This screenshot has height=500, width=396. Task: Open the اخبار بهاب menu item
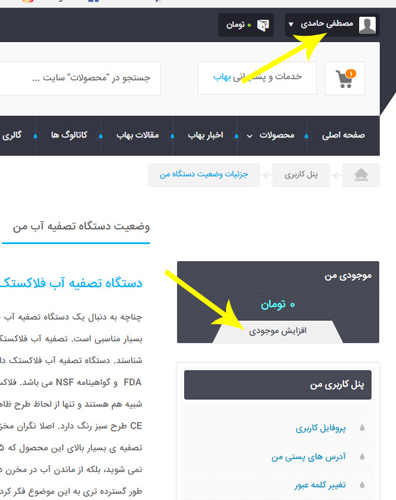click(x=205, y=135)
